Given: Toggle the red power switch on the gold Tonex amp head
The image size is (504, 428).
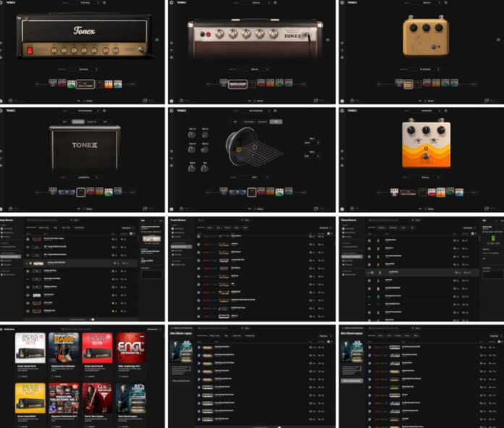Looking at the screenshot, I should pyautogui.click(x=30, y=50).
